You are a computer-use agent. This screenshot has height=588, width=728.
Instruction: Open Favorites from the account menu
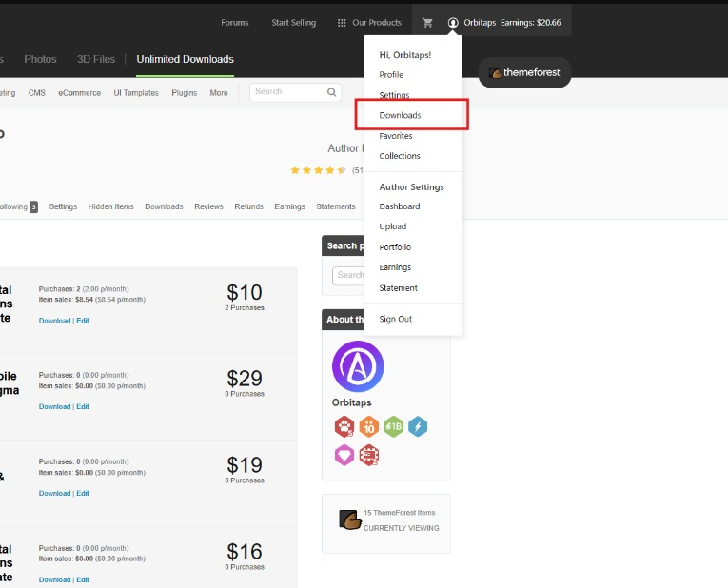point(396,136)
